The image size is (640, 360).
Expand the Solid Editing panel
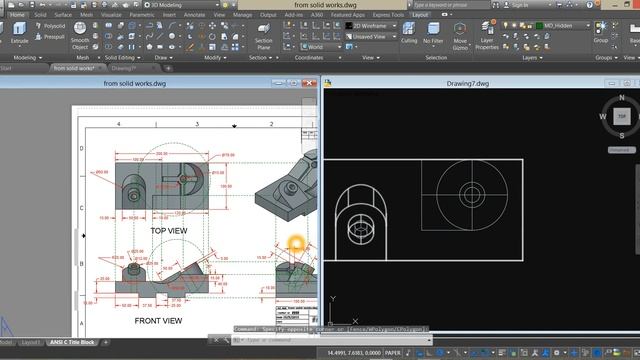pos(122,58)
